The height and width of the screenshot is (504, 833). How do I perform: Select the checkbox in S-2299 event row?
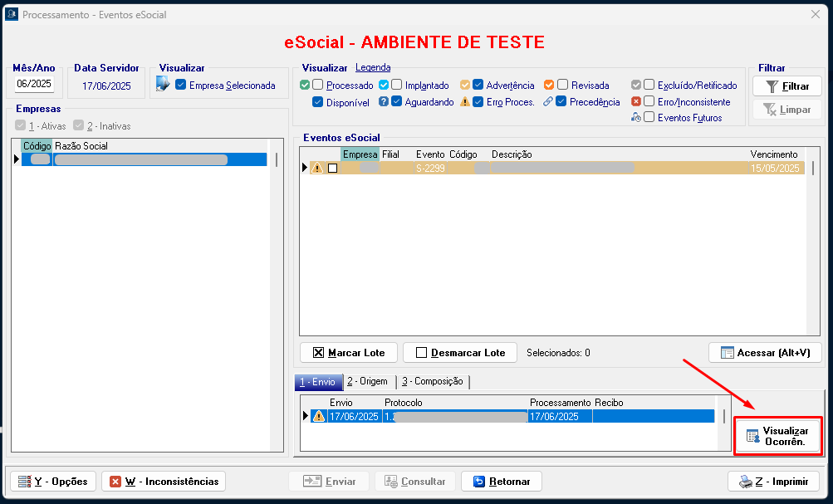[333, 168]
